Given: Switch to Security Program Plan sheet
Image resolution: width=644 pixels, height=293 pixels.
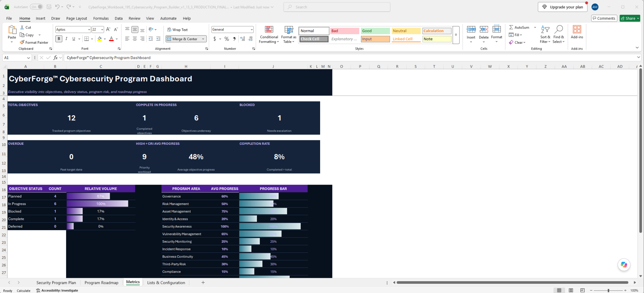Looking at the screenshot, I should (x=56, y=283).
